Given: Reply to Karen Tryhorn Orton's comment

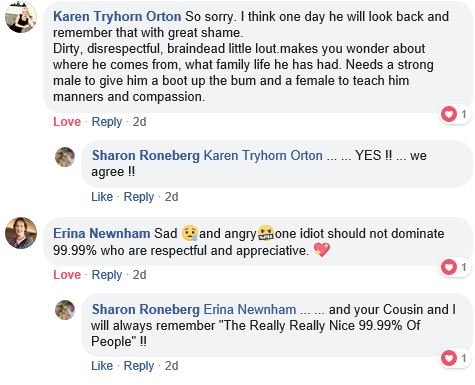Looking at the screenshot, I should point(107,122).
